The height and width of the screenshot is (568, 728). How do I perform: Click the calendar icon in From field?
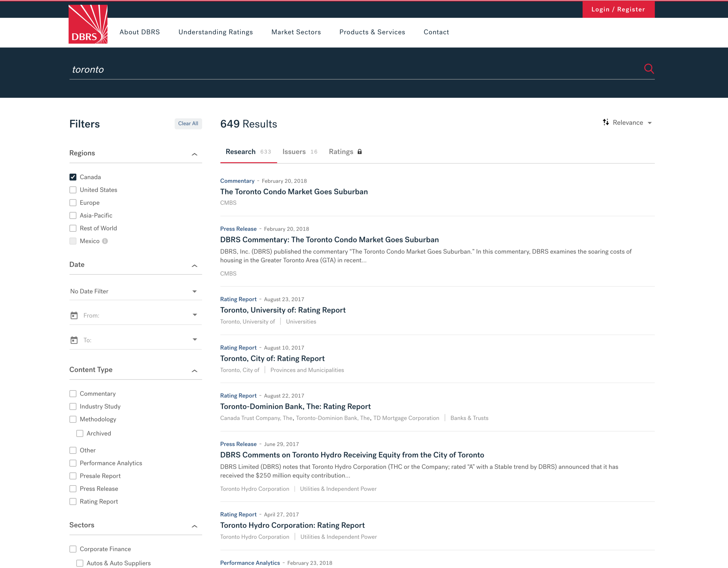74,315
